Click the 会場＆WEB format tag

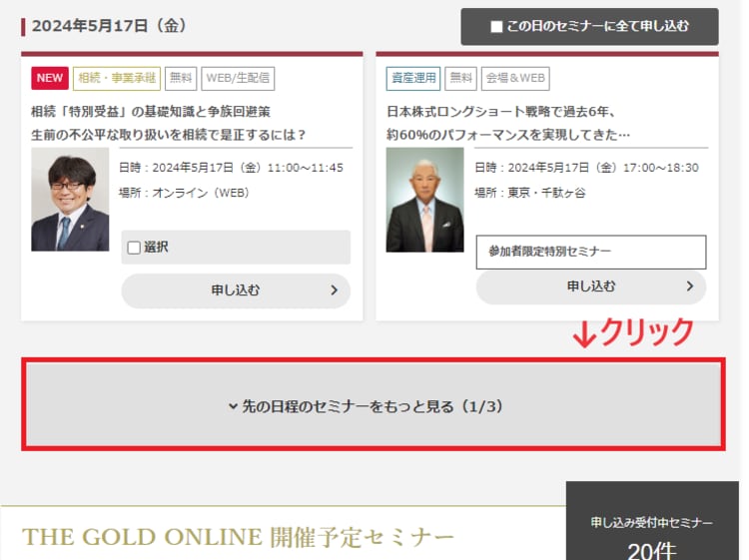[x=515, y=79]
